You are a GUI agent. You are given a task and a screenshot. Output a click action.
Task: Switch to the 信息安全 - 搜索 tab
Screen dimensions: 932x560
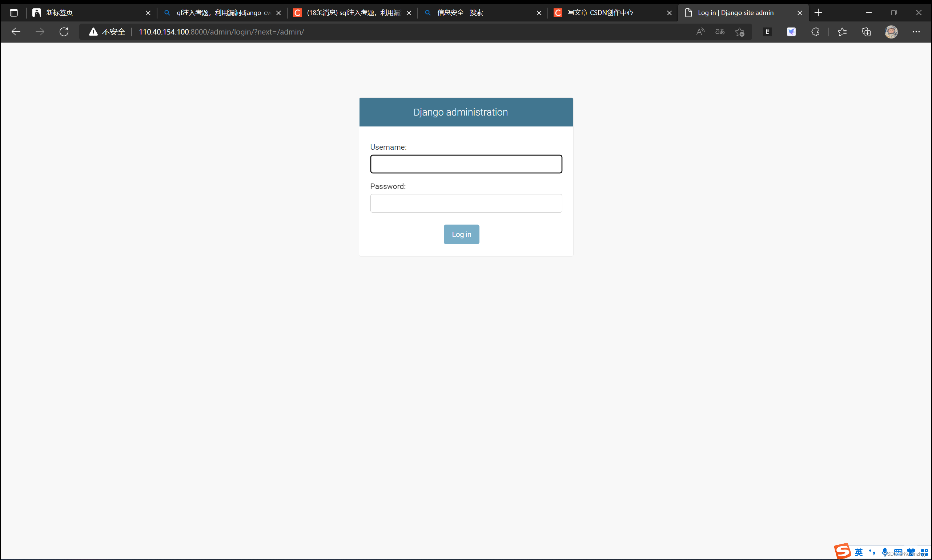click(482, 13)
